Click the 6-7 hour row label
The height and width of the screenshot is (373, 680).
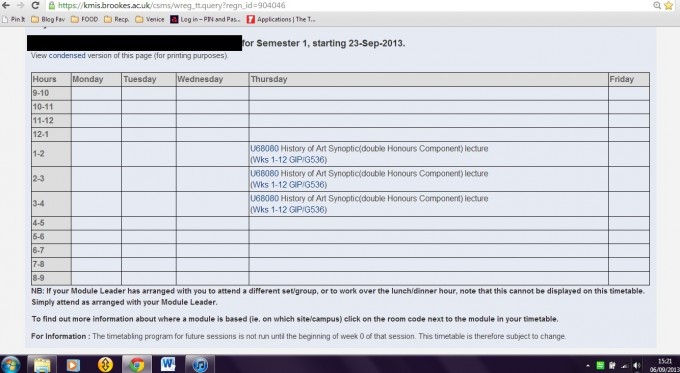(x=51, y=251)
